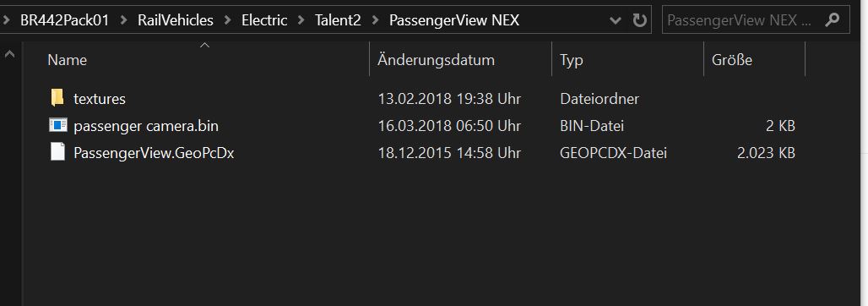Click the PassengerView NEX search field
Viewport: 868px width, 306px height.
[742, 20]
